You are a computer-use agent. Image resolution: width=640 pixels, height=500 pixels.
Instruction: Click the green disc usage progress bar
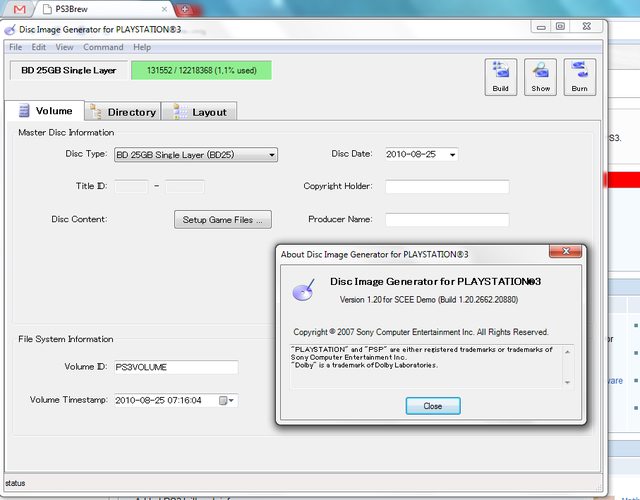[201, 70]
